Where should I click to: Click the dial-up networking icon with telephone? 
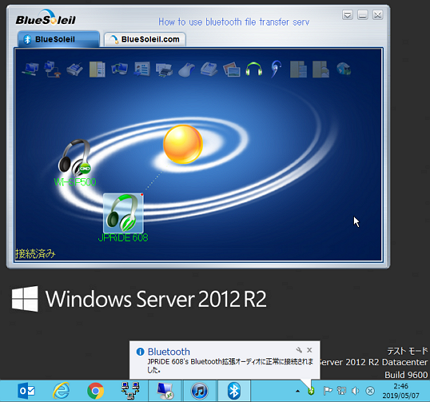tap(52, 69)
